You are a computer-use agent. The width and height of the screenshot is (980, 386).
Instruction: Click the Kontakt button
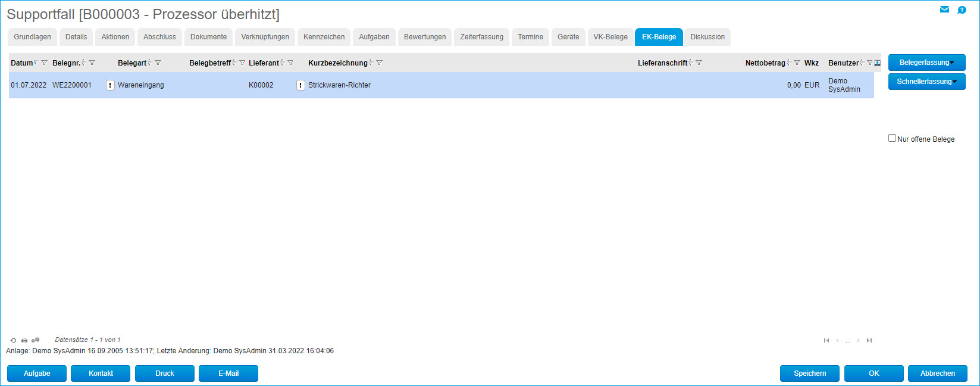(x=101, y=373)
